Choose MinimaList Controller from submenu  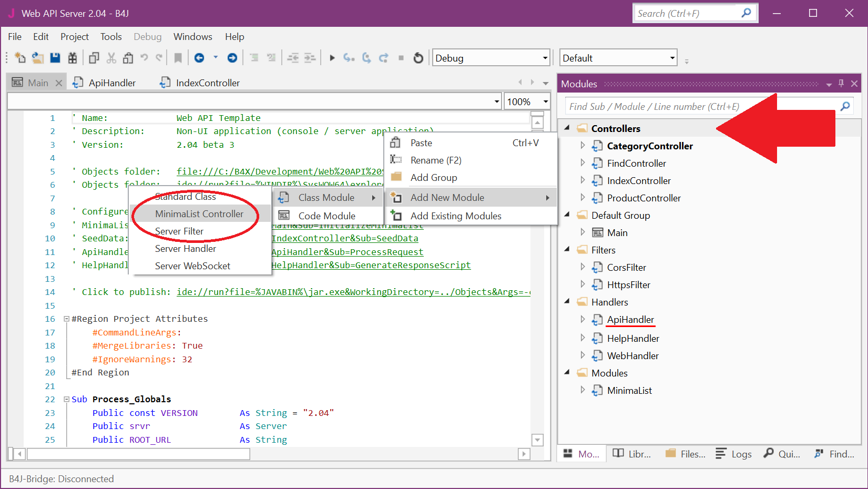199,214
